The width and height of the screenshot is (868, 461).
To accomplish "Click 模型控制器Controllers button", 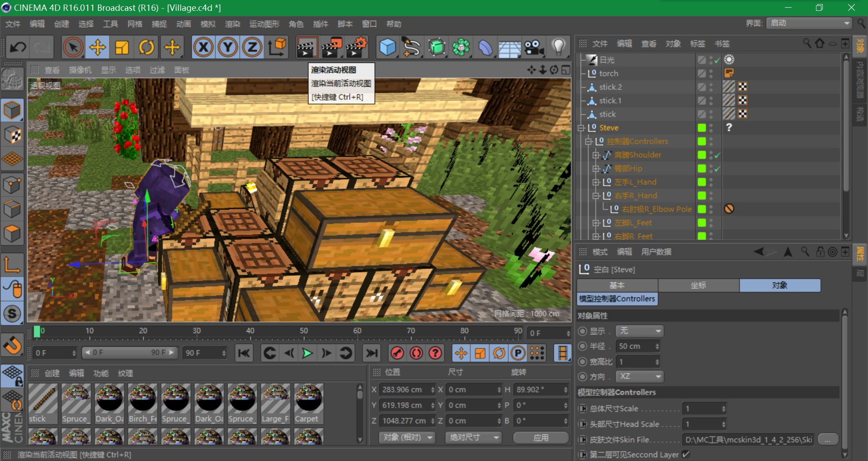I will 617,299.
